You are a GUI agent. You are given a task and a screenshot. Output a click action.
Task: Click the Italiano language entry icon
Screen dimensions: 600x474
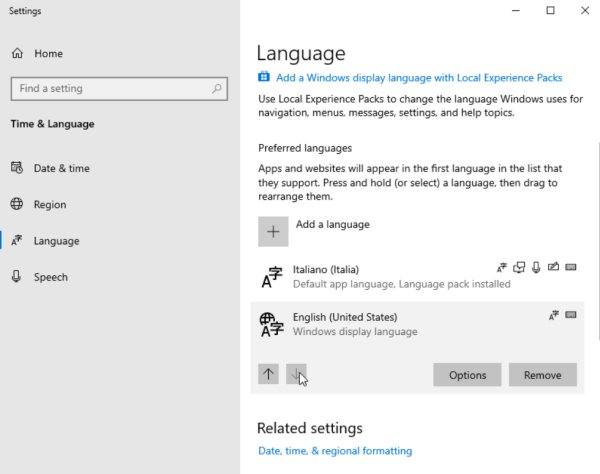[x=272, y=277]
